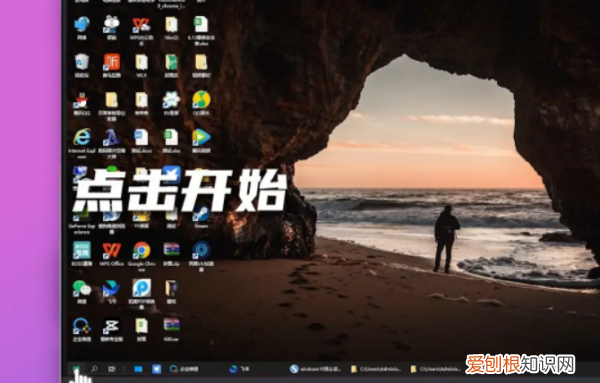This screenshot has height=383, width=600.
Task: Click the YY语音 desktop shortcut label
Action: click(141, 226)
